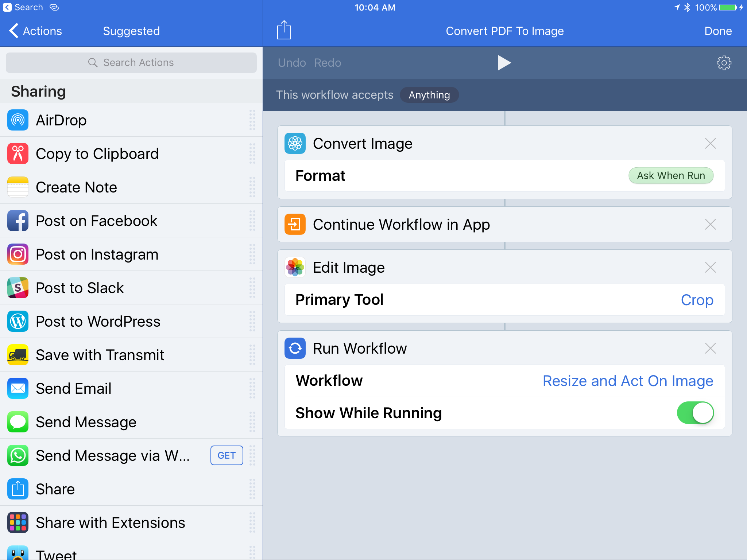Viewport: 747px width, 560px height.
Task: Tap the Anything workflow input toggle
Action: 429,95
